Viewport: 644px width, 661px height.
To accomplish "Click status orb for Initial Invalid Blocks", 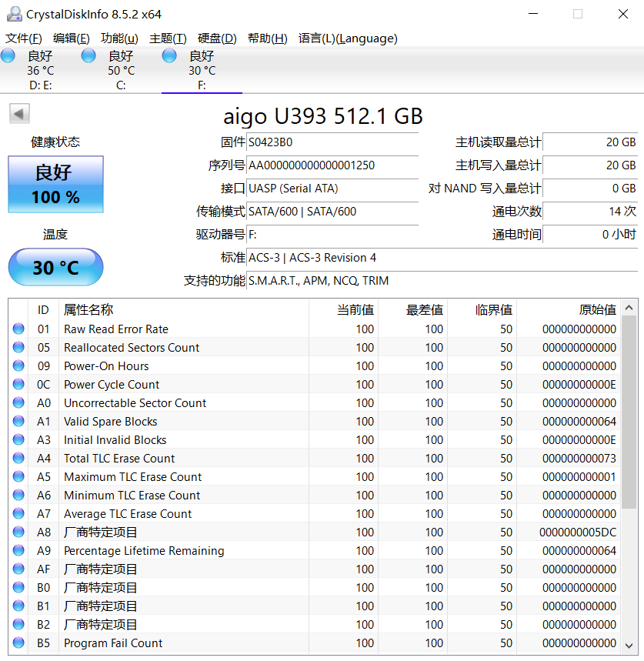I will tap(18, 439).
